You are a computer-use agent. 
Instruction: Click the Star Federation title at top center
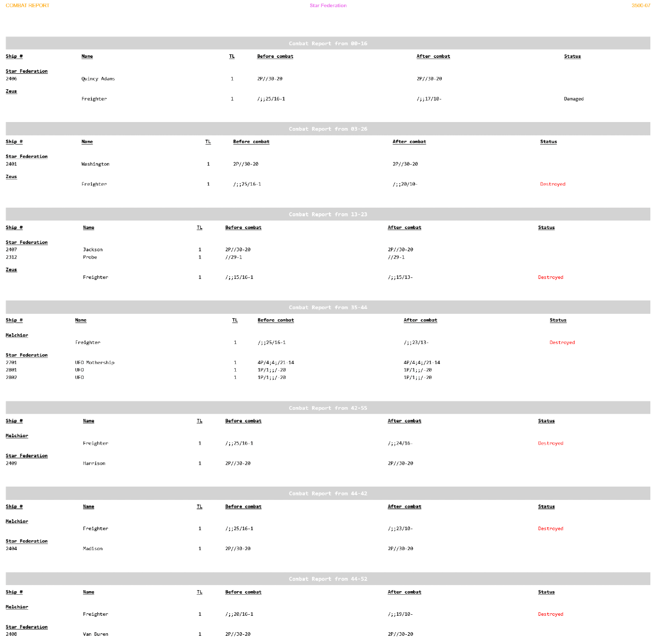point(328,6)
